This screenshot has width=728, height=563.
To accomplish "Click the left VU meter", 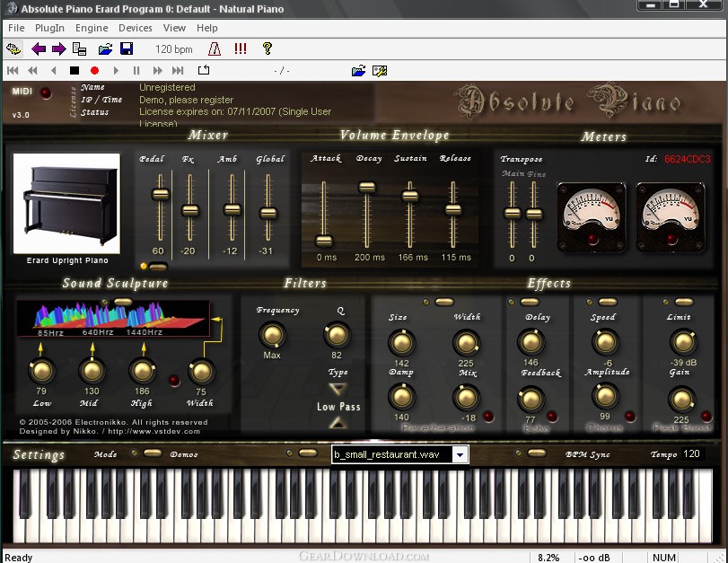I will [x=591, y=216].
